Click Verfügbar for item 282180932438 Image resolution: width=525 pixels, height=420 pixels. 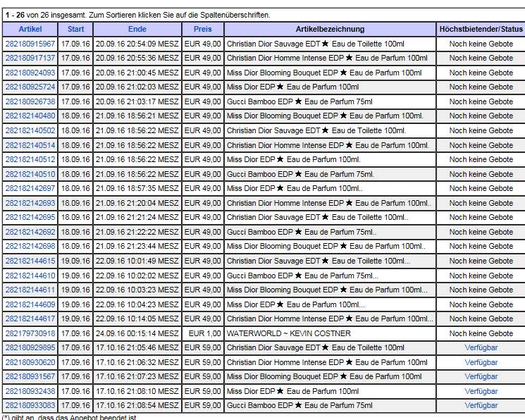coord(481,391)
